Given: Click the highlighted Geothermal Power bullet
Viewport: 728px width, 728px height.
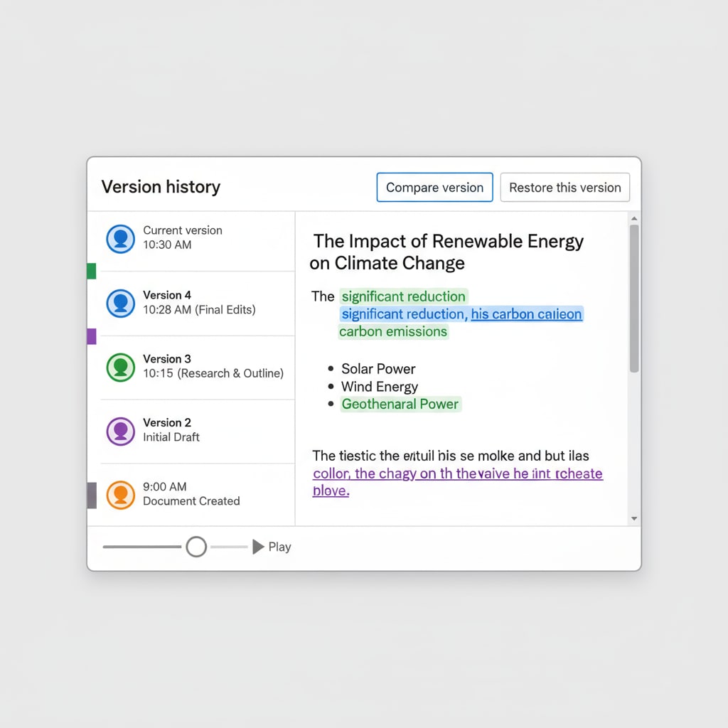Looking at the screenshot, I should click(400, 405).
